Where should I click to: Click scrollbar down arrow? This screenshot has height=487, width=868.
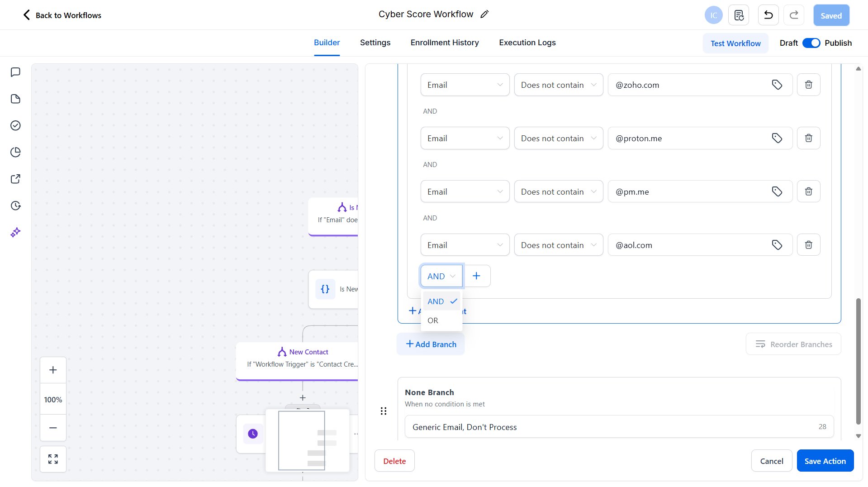[x=858, y=436]
